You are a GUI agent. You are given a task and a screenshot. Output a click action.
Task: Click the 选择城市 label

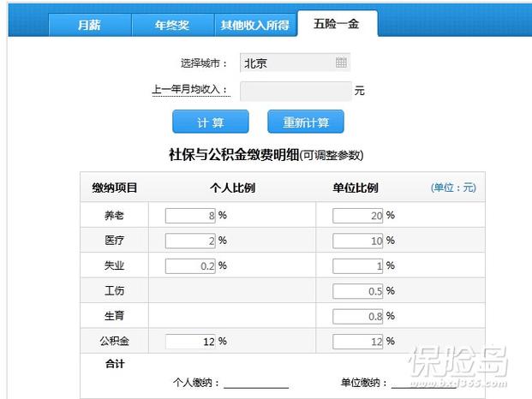tap(204, 63)
